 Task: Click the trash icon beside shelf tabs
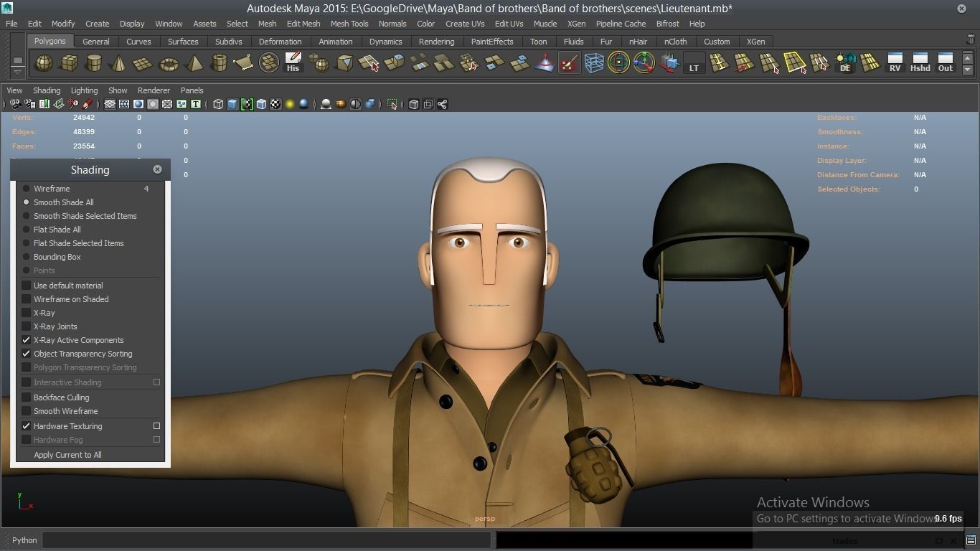click(971, 40)
